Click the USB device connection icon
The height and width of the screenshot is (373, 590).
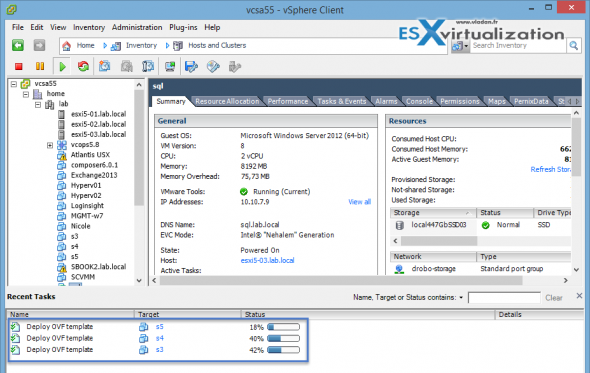point(235,67)
